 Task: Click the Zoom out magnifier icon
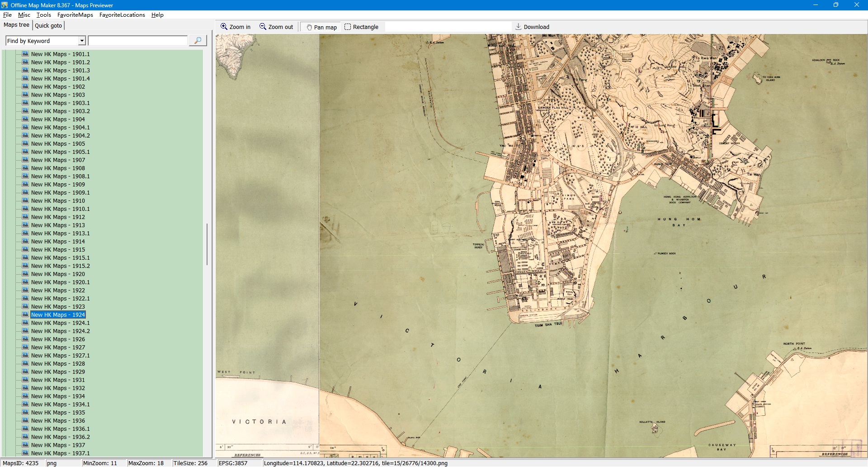(263, 27)
